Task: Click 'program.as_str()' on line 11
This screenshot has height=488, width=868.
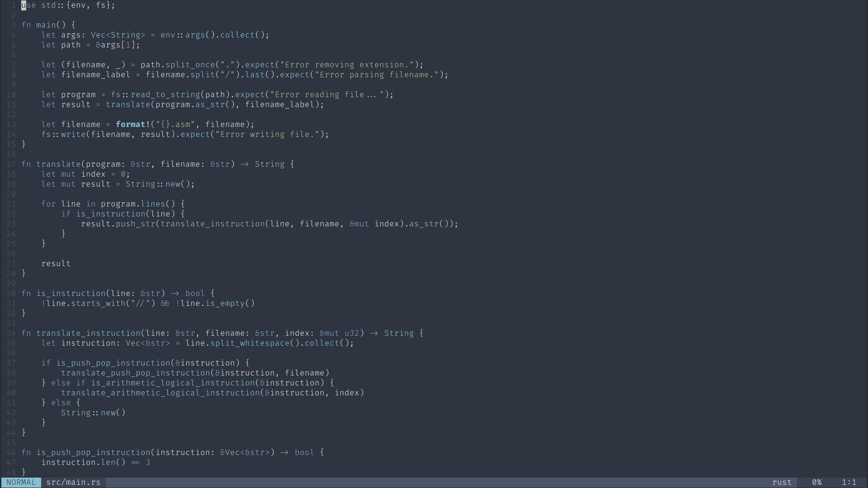Action: coord(195,104)
